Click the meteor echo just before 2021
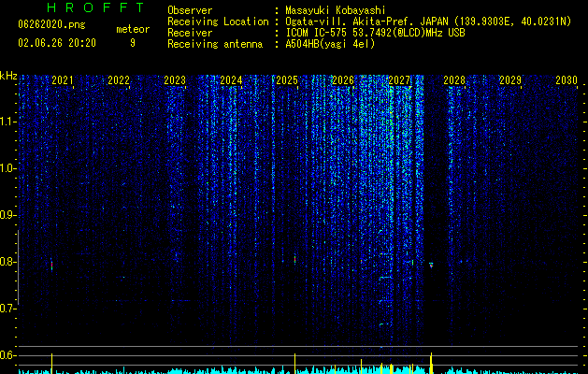Image resolution: width=588 pixels, height=374 pixels. pos(51,266)
